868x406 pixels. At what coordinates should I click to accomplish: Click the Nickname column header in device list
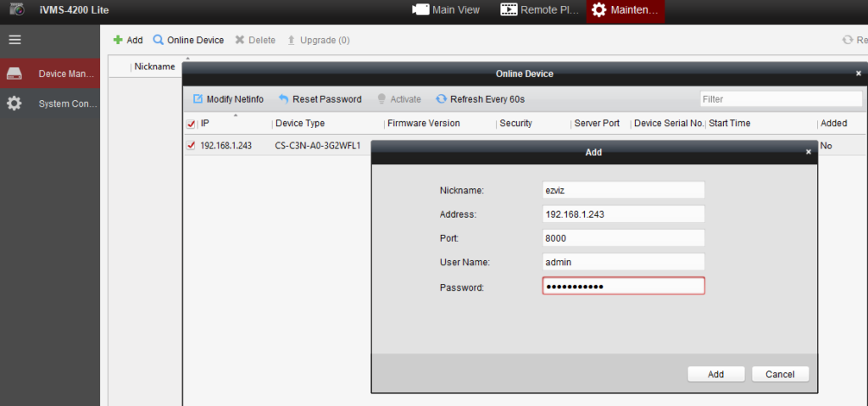154,66
